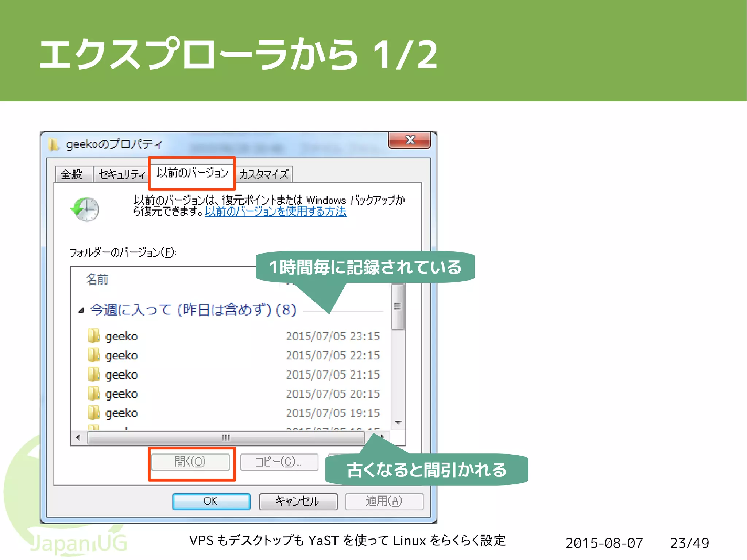This screenshot has height=560, width=747.
Task: Click folder icon of the 19:15 geeko entry
Action: pos(94,413)
